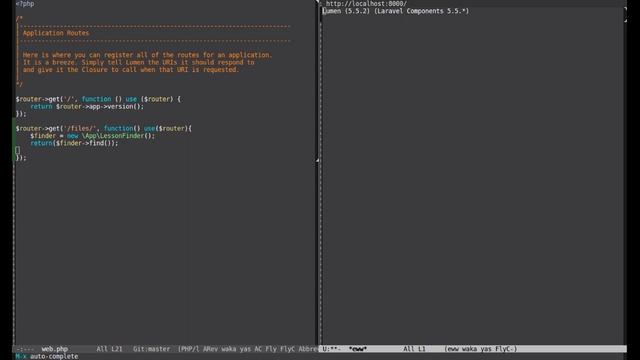Click 'All L1' in the eww mode line
This screenshot has height=360, width=640.
tap(414, 349)
